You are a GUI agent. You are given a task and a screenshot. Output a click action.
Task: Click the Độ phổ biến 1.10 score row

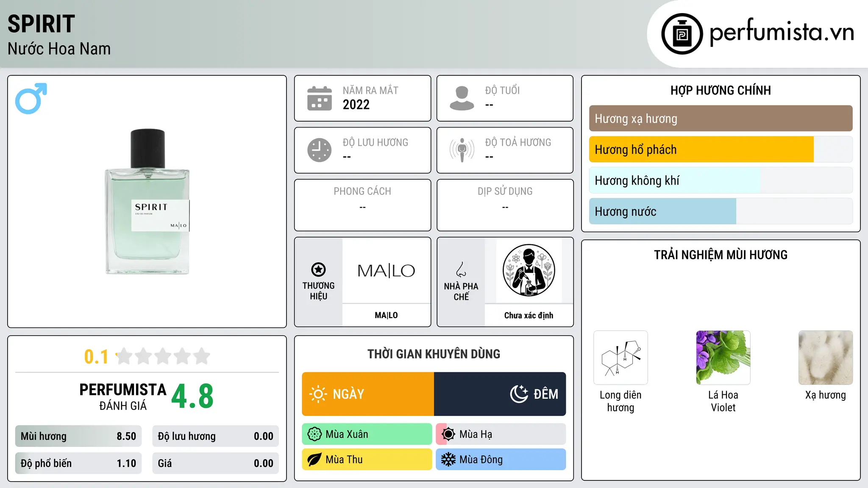coord(78,463)
